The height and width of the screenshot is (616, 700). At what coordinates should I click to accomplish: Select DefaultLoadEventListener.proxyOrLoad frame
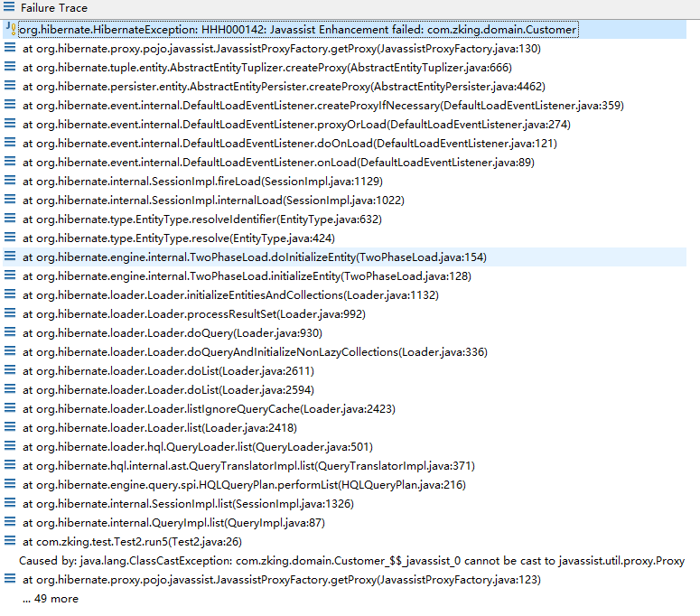click(x=296, y=125)
